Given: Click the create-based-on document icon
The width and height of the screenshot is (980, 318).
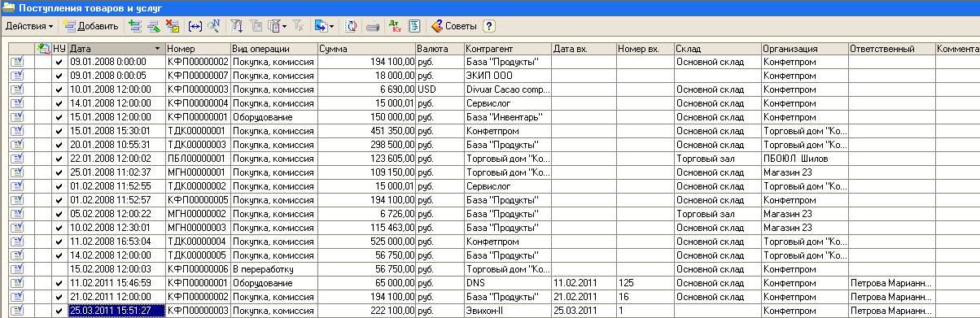Looking at the screenshot, I should (x=321, y=26).
